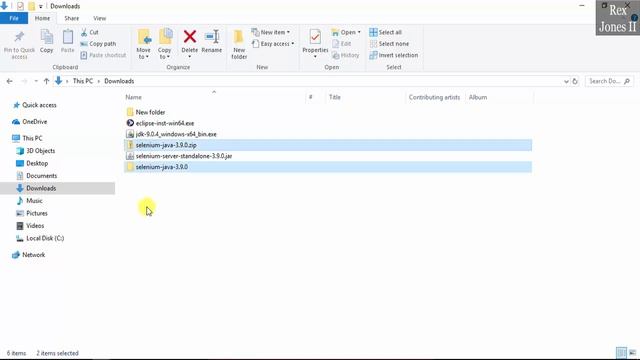
Task: Click Copy path in the ribbon
Action: (x=98, y=44)
